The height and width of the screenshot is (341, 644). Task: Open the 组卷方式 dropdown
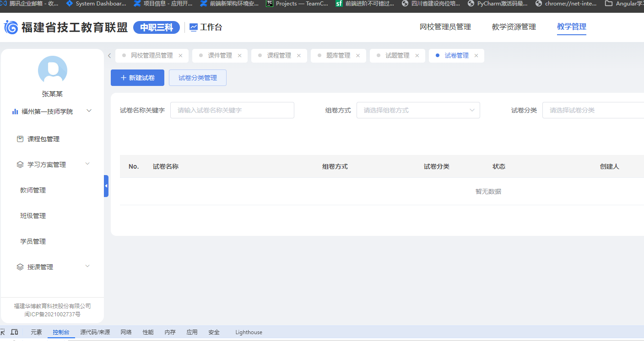pos(418,110)
